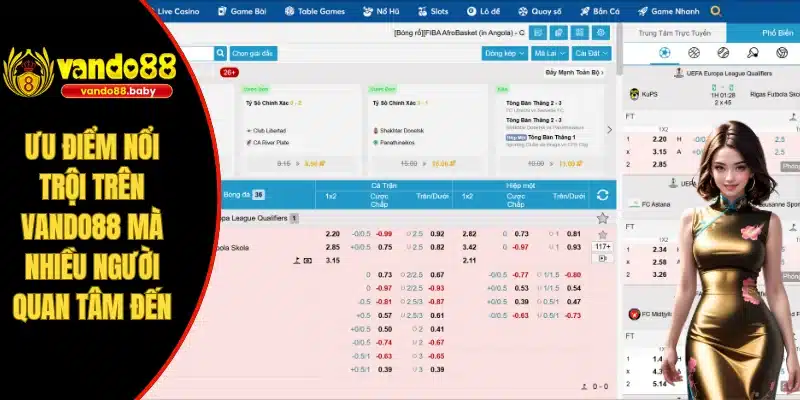Open the Nổ Hũ menu
This screenshot has height=400, width=800.
pos(381,11)
